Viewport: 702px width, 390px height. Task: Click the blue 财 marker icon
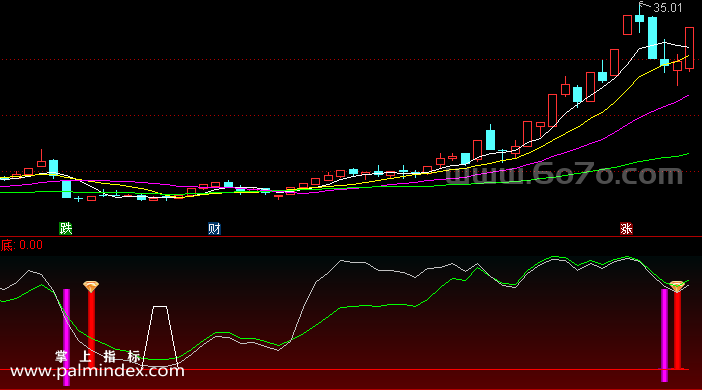214,228
